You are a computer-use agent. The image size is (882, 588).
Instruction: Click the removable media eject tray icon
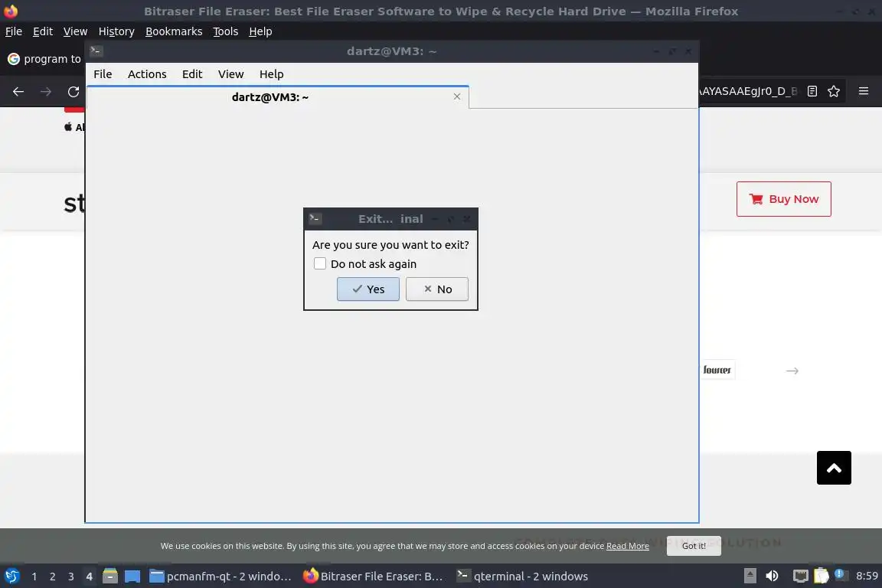[750, 576]
